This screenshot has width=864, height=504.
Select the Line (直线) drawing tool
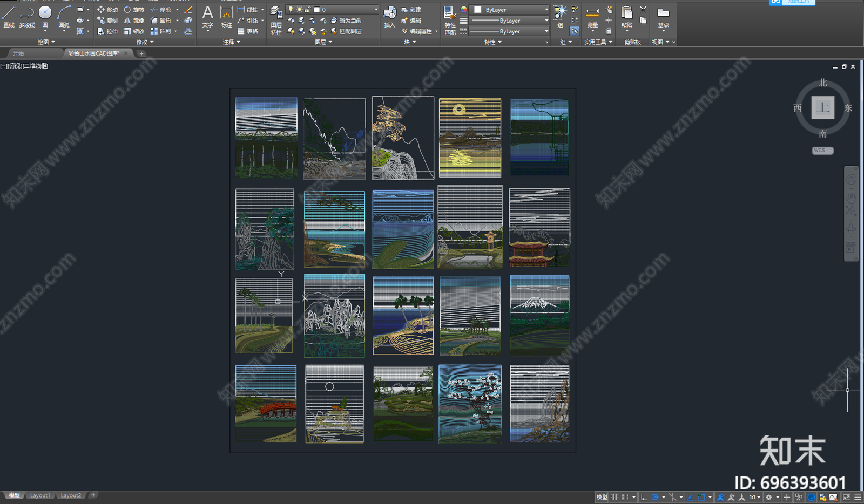pos(9,16)
